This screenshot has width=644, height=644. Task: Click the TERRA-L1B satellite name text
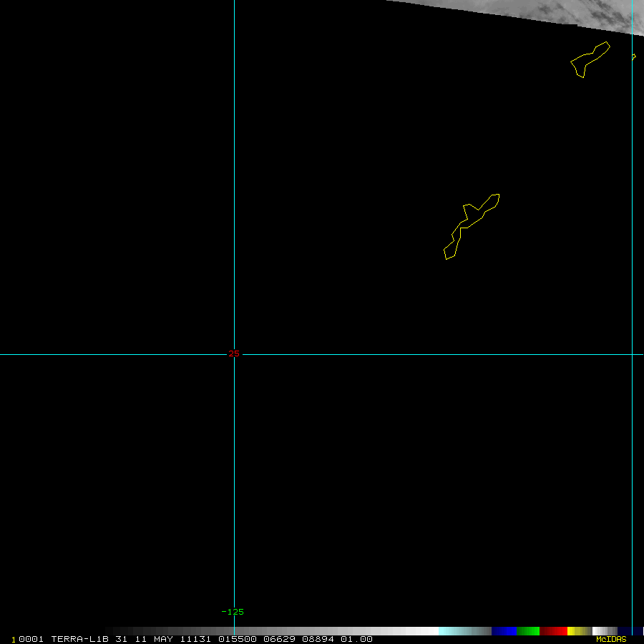(80, 639)
